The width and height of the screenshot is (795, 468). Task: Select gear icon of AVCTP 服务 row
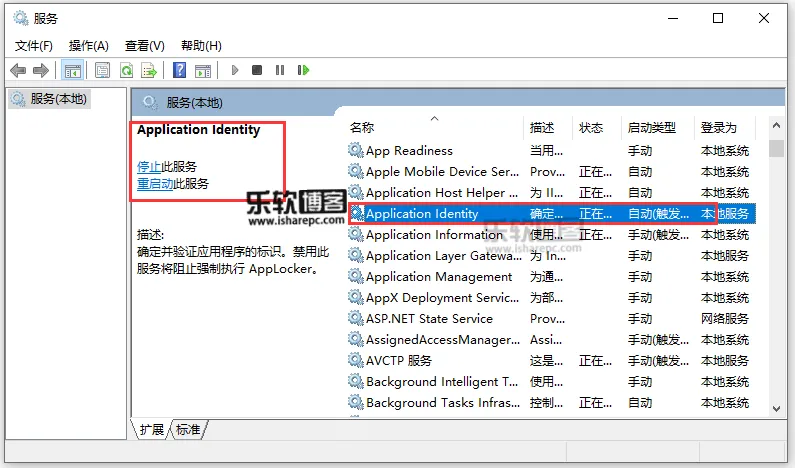[x=356, y=361]
